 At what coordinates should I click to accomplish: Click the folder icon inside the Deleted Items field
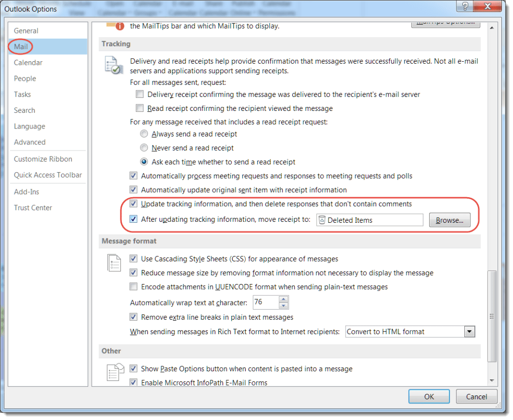pos(322,220)
